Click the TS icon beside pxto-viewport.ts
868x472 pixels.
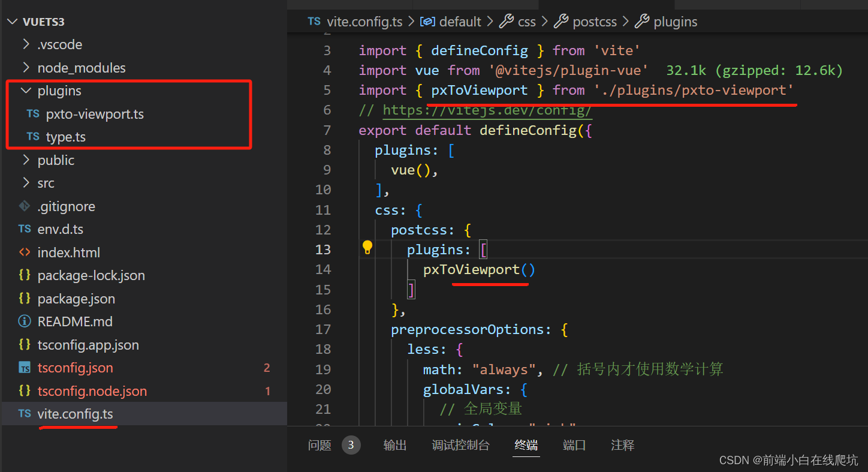(33, 114)
